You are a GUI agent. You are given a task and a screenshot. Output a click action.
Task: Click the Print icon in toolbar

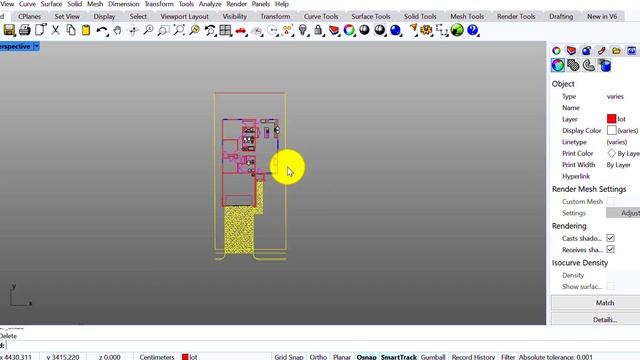[x=24, y=30]
